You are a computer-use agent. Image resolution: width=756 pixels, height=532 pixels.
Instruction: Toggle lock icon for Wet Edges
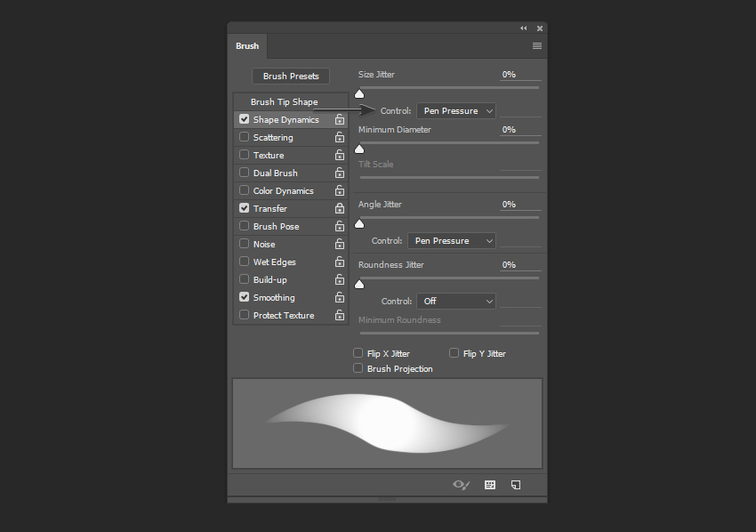[340, 262]
